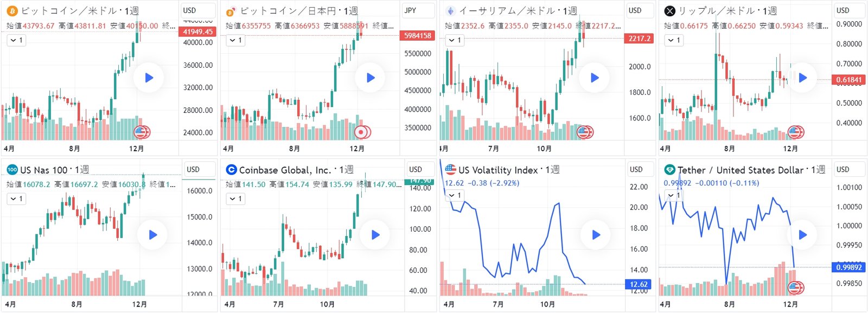The width and height of the screenshot is (868, 313).
Task: Open the JPY currency dropdown
Action: click(418, 10)
